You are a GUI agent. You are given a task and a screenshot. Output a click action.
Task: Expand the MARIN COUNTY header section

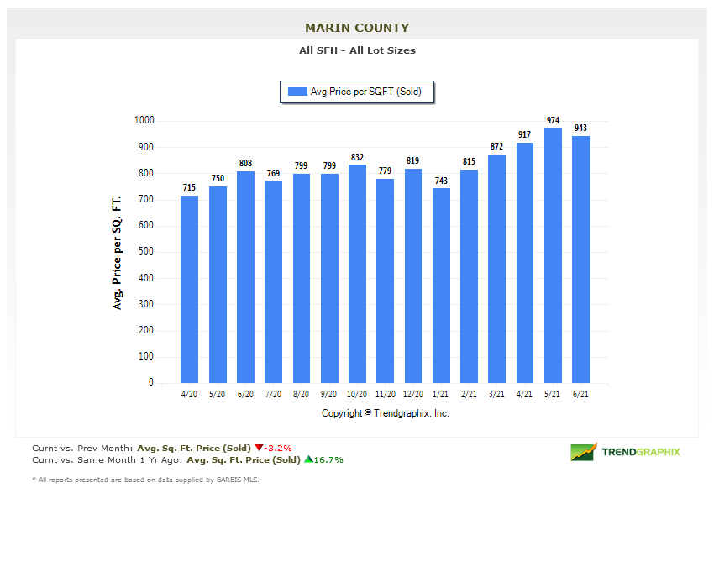[356, 27]
